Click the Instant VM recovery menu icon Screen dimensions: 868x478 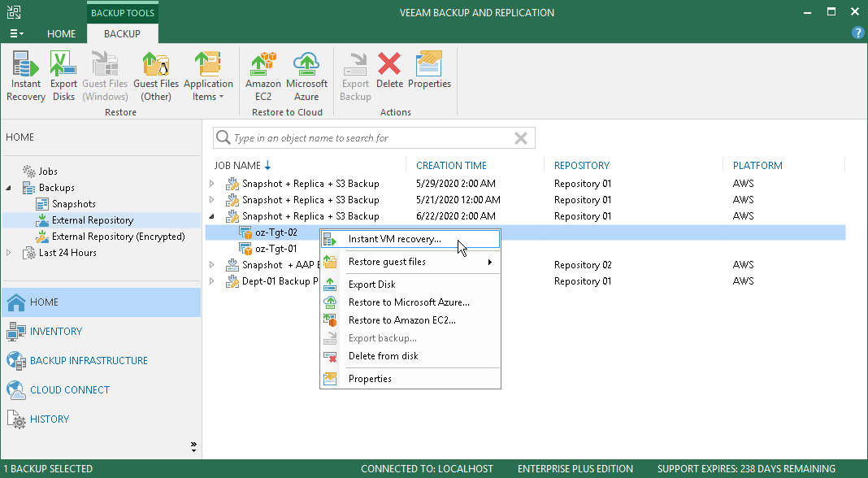[330, 239]
